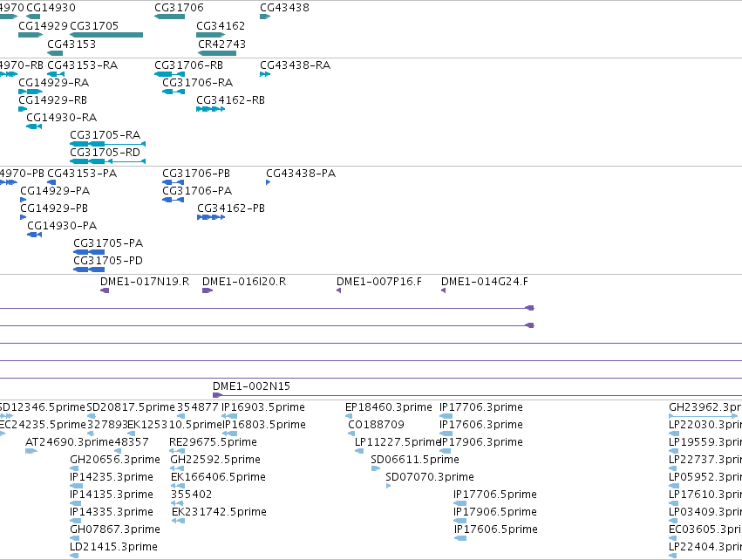Select the CR42743 gene arrow glyph

217,53
